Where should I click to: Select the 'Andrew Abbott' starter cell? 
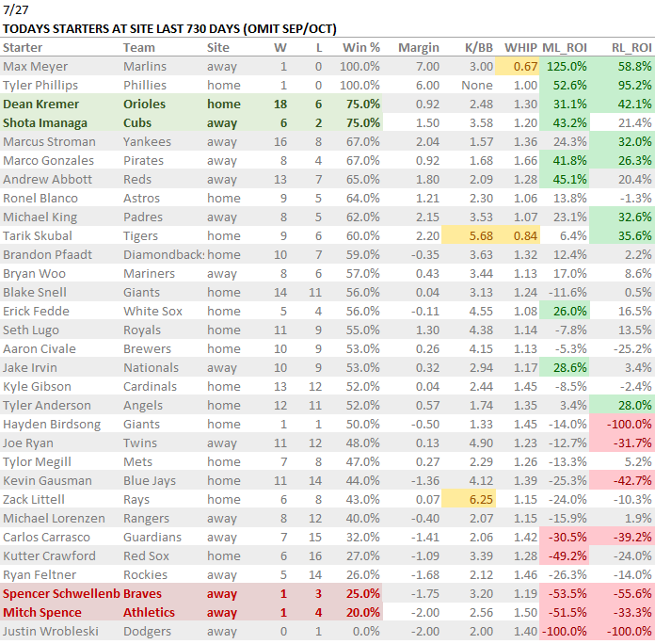[47, 179]
